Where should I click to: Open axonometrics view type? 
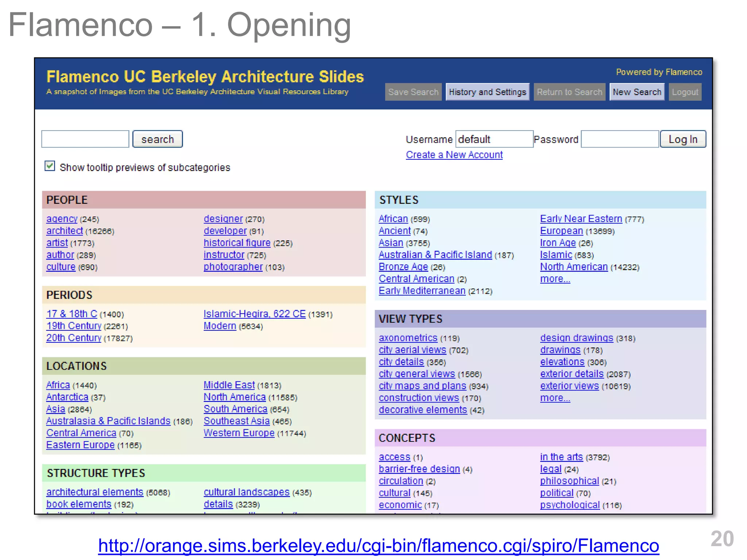(x=408, y=338)
